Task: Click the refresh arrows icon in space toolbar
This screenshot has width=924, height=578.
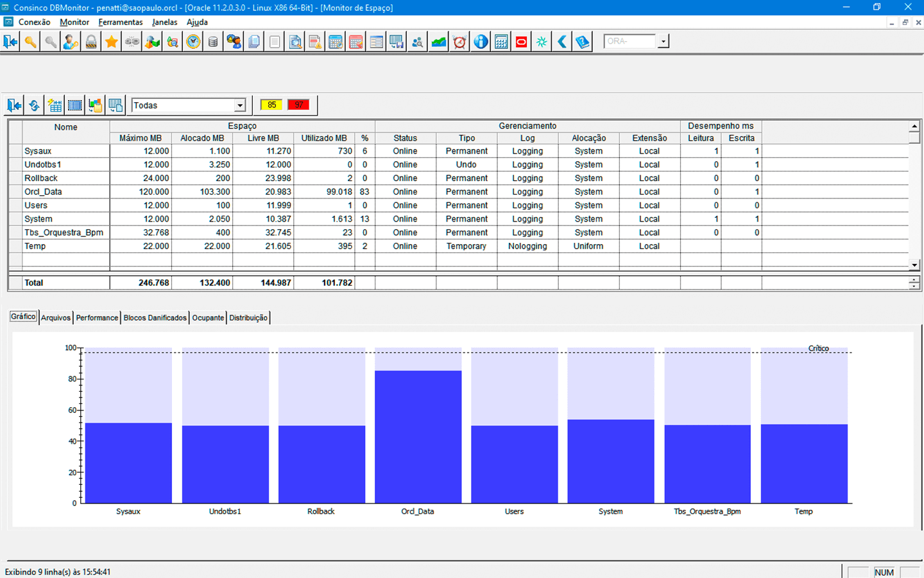Action: tap(34, 105)
